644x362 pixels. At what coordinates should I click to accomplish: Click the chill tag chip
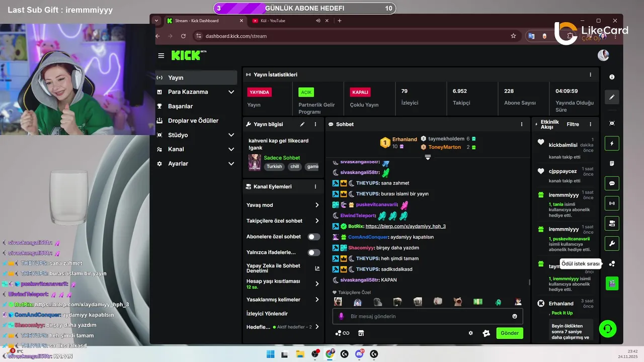295,166
